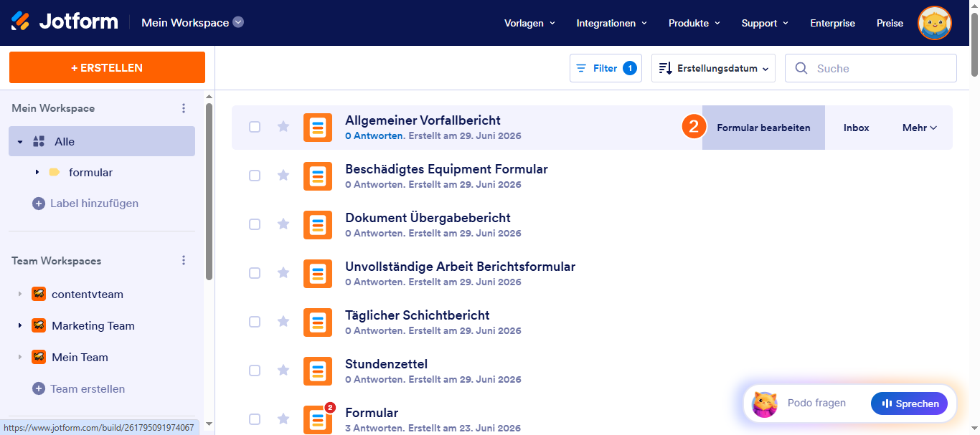
Task: Go to the Enterprise page
Action: point(832,23)
